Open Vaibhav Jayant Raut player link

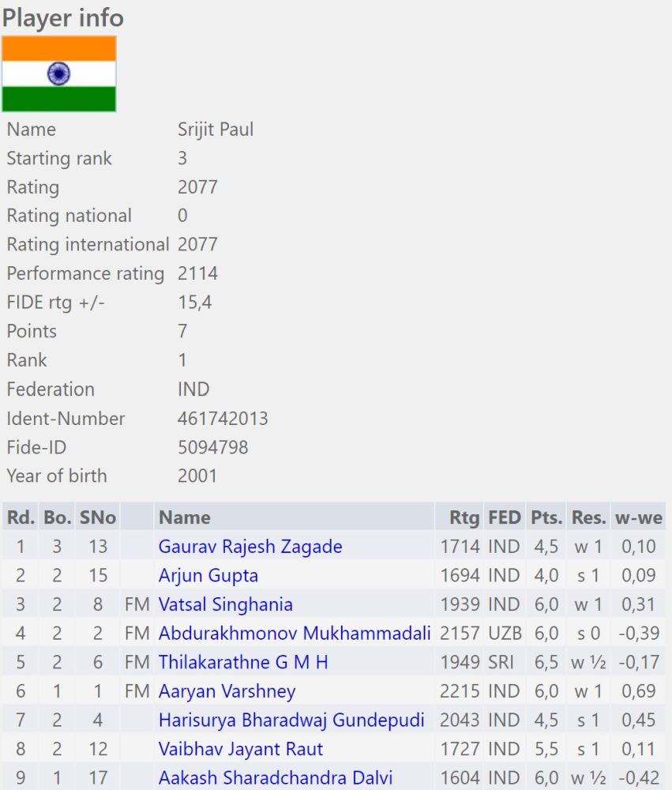240,749
